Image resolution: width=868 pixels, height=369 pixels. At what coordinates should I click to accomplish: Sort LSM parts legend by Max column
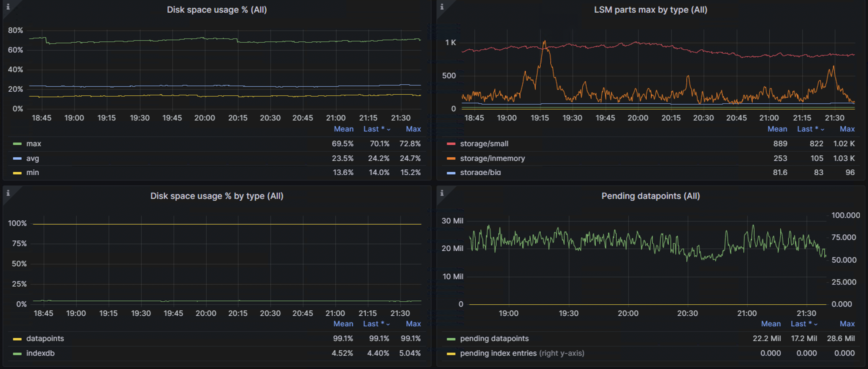coord(848,129)
